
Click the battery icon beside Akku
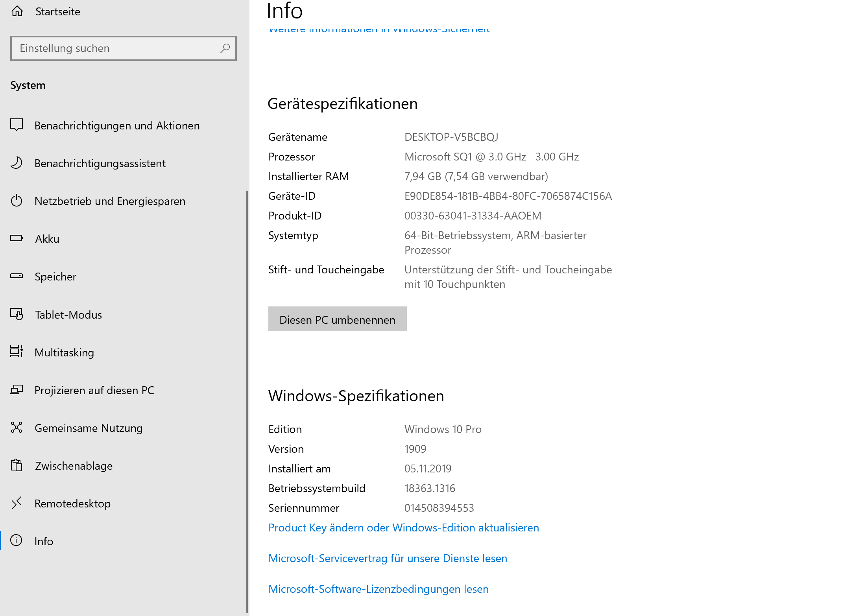tap(17, 238)
